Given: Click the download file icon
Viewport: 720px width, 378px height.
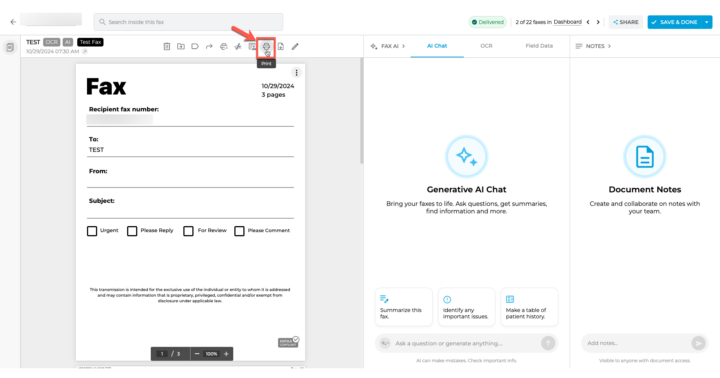Looking at the screenshot, I should (281, 46).
